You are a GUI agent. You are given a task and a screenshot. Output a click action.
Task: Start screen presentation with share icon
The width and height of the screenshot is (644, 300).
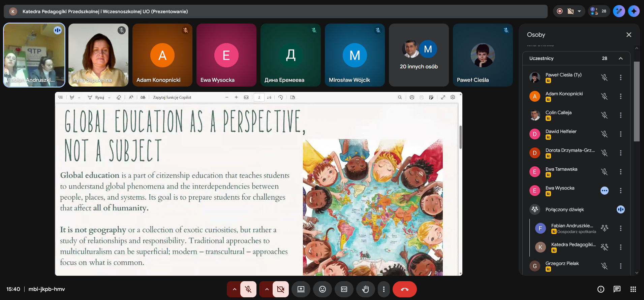[301, 289]
